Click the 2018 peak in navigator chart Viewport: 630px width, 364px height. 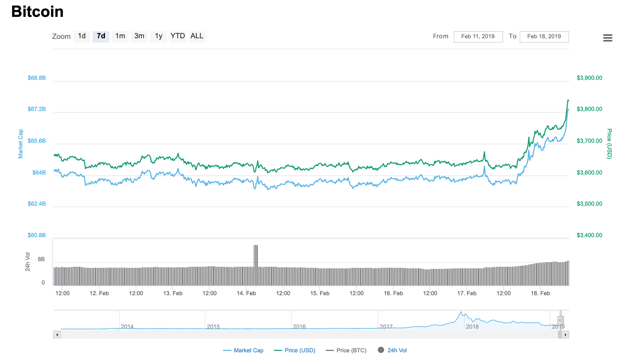[x=461, y=313]
